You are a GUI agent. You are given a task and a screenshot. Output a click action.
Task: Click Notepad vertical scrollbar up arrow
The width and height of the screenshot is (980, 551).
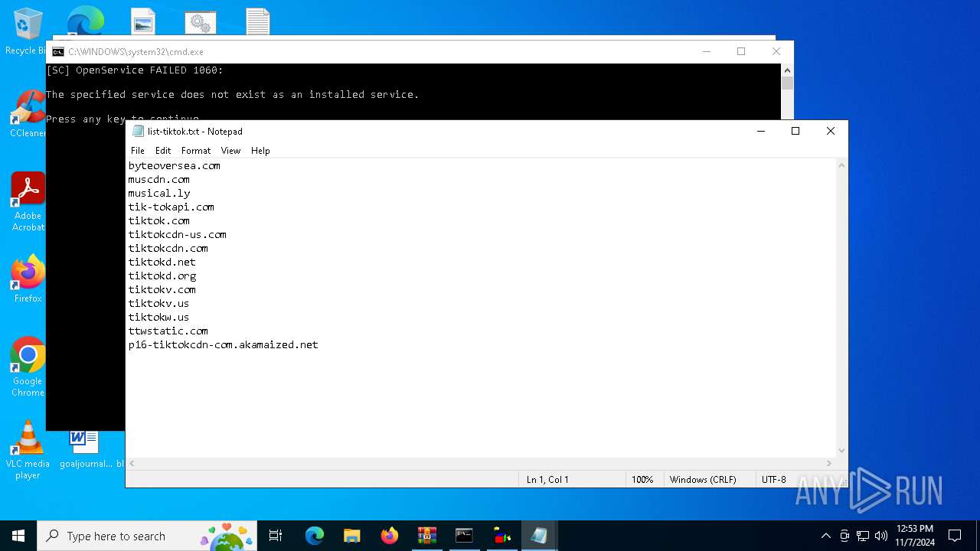click(841, 165)
